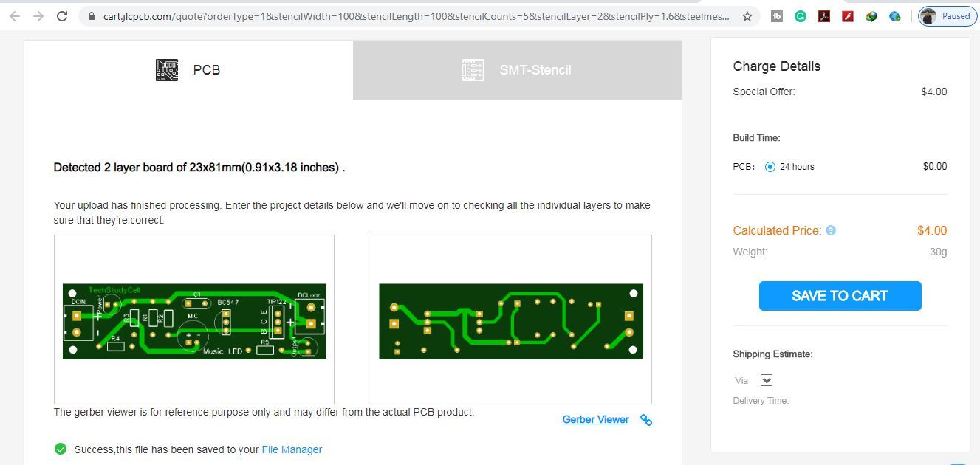
Task: Click the Calculated Price $4.00 value
Action: pyautogui.click(x=932, y=230)
